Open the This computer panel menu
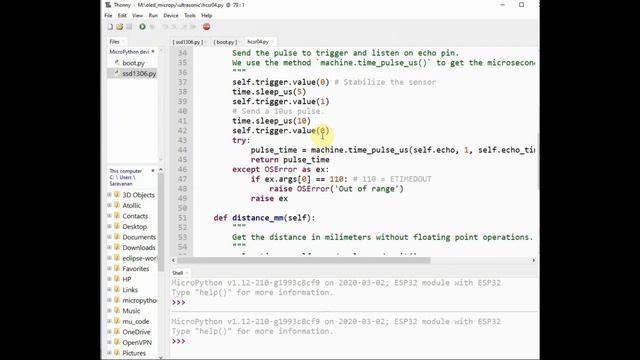Screen dimensions: 640x360 tap(153, 171)
